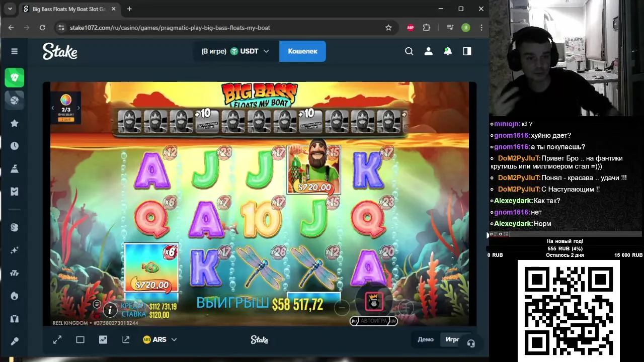Open new releases sparkle icon in sidebar
The image size is (644, 362).
(15, 250)
